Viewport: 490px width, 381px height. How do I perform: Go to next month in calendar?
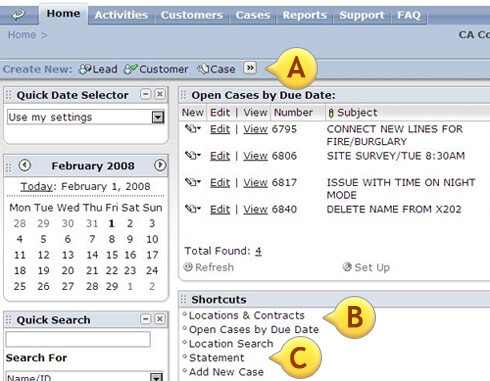160,165
